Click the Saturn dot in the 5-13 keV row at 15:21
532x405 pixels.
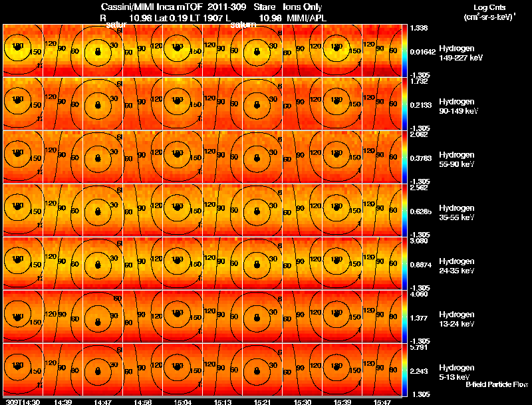tap(257, 371)
